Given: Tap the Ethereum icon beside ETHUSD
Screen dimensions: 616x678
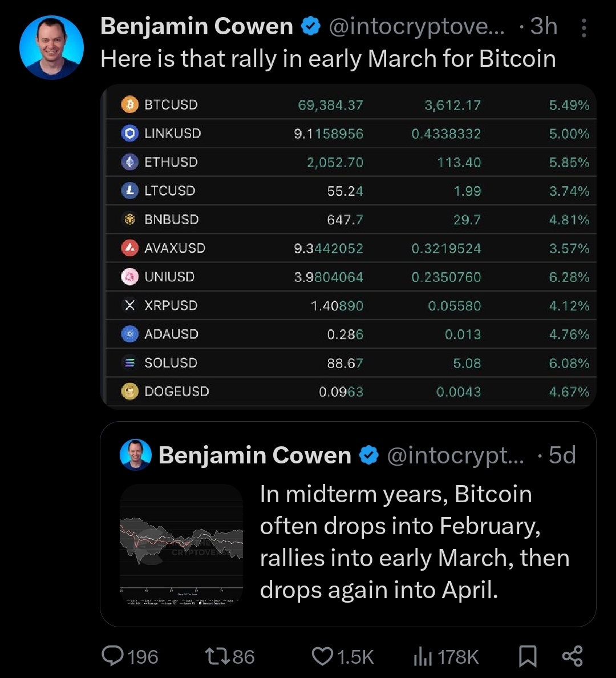Looking at the screenshot, I should [x=130, y=162].
